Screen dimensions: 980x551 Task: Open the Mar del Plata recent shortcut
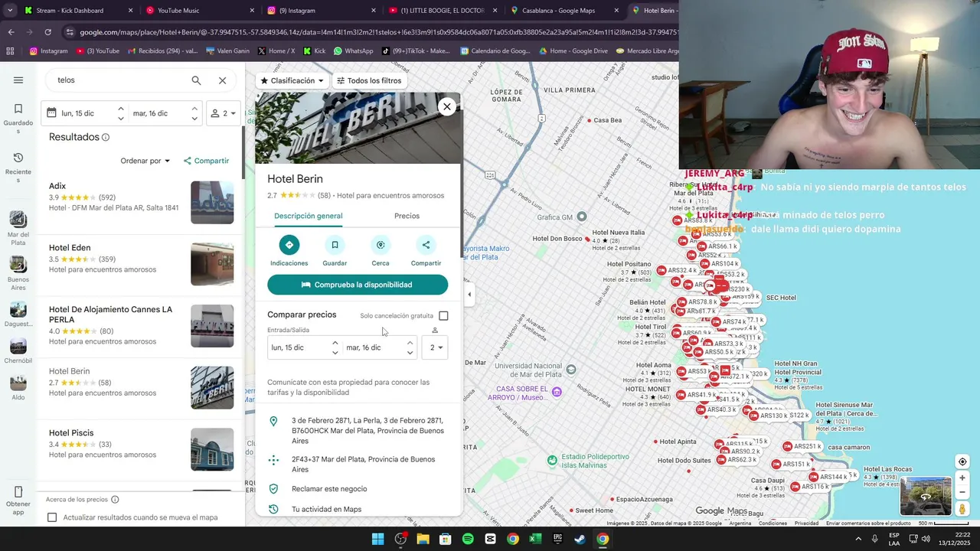(x=18, y=229)
